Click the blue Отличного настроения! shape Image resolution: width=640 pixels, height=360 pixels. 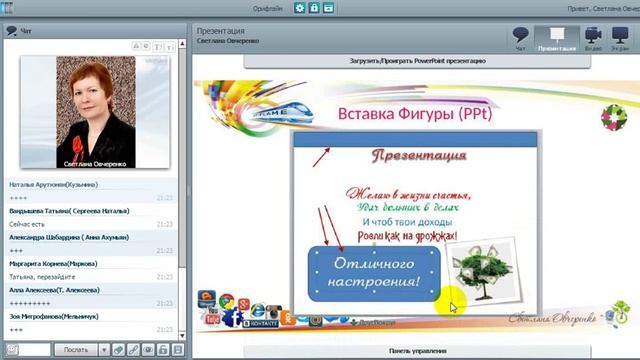[374, 273]
